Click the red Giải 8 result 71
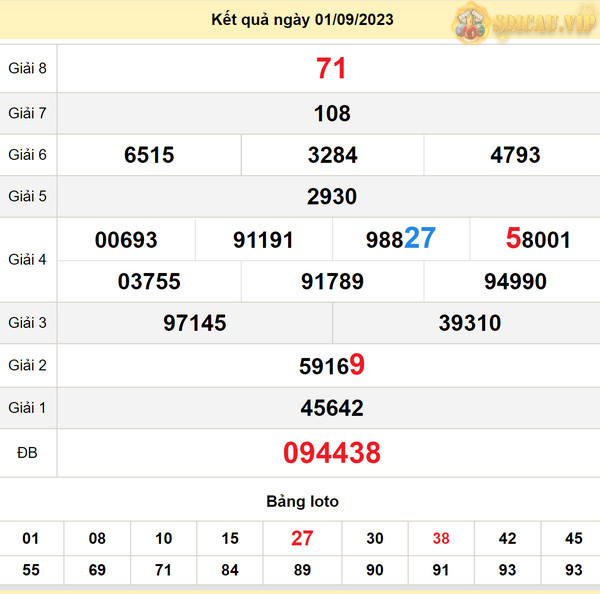600x594 pixels. coord(331,69)
